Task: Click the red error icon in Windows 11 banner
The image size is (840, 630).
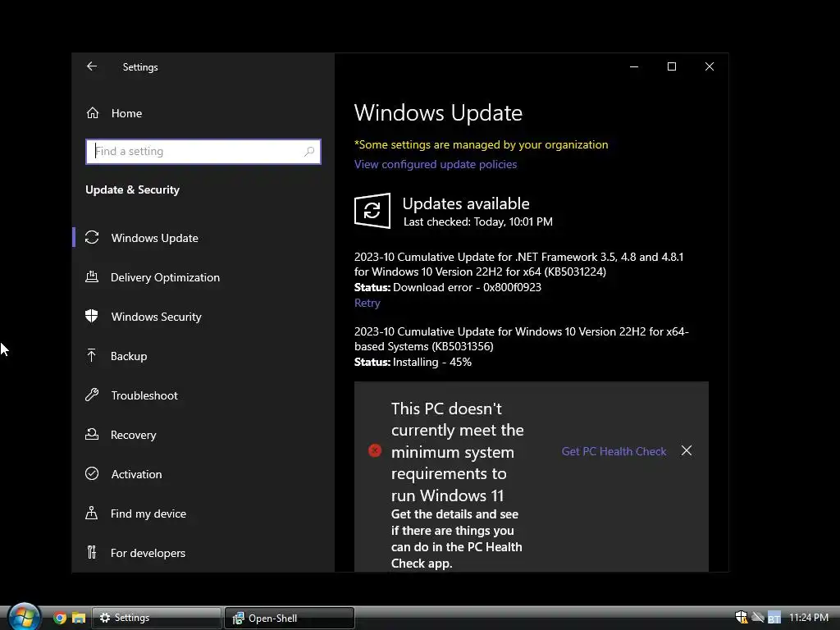Action: [375, 450]
